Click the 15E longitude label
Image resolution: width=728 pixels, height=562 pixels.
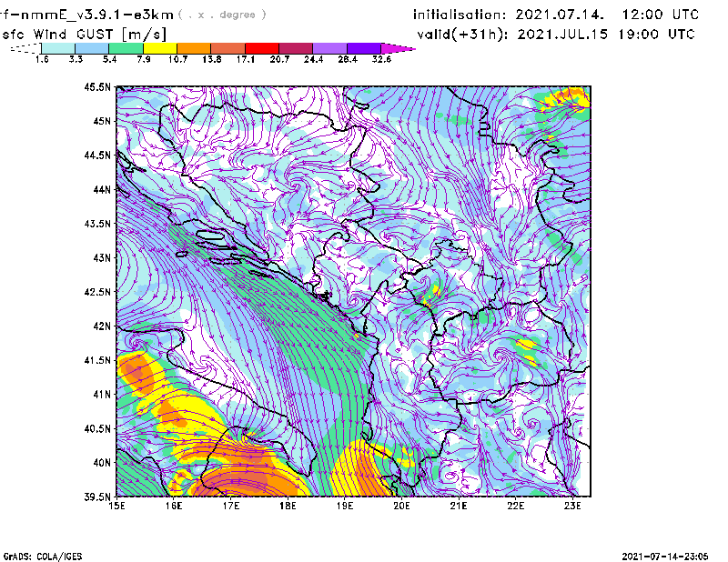point(116,506)
